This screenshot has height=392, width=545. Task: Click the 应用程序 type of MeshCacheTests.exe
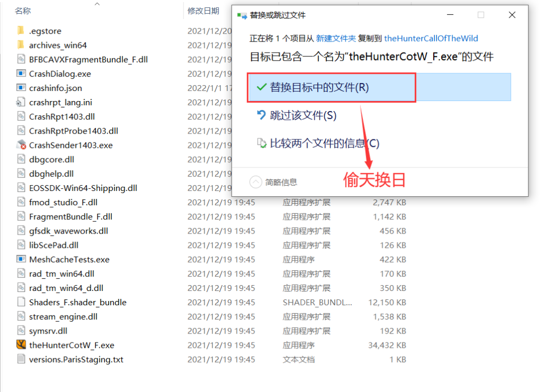tap(299, 260)
